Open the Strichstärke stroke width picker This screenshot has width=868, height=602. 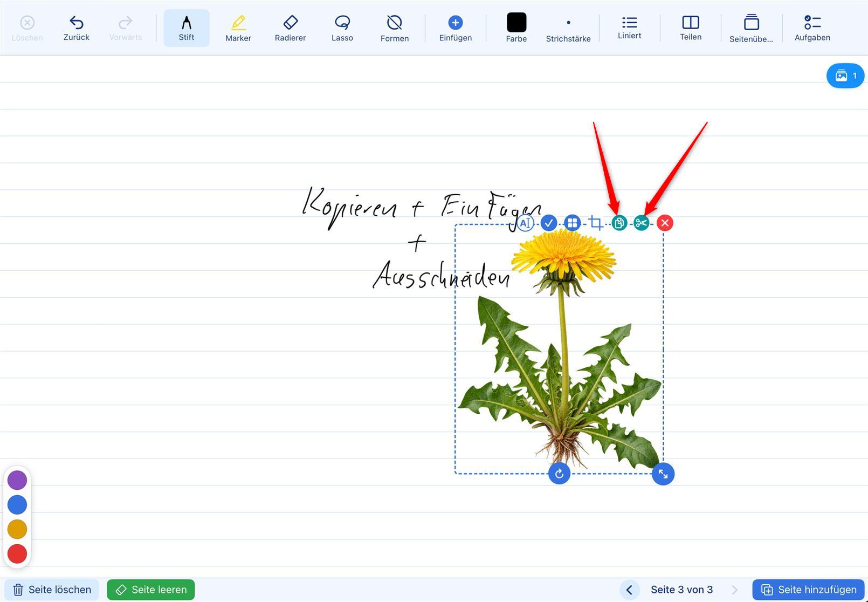tap(568, 29)
